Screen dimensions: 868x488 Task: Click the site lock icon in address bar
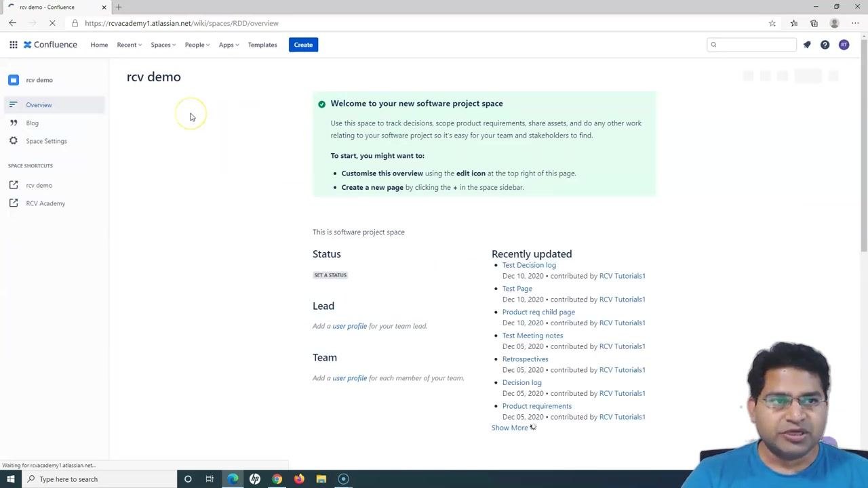coord(75,23)
